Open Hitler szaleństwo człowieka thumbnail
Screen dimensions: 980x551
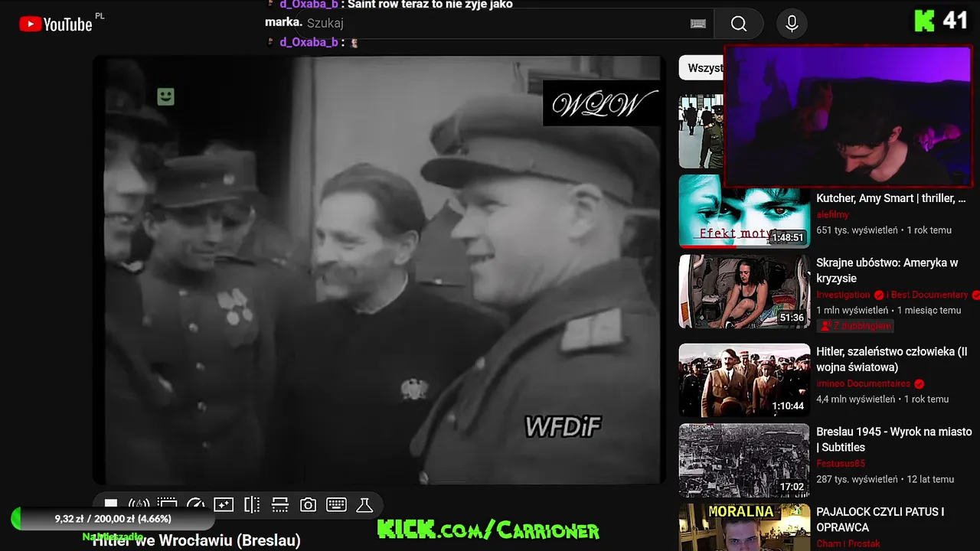[743, 380]
